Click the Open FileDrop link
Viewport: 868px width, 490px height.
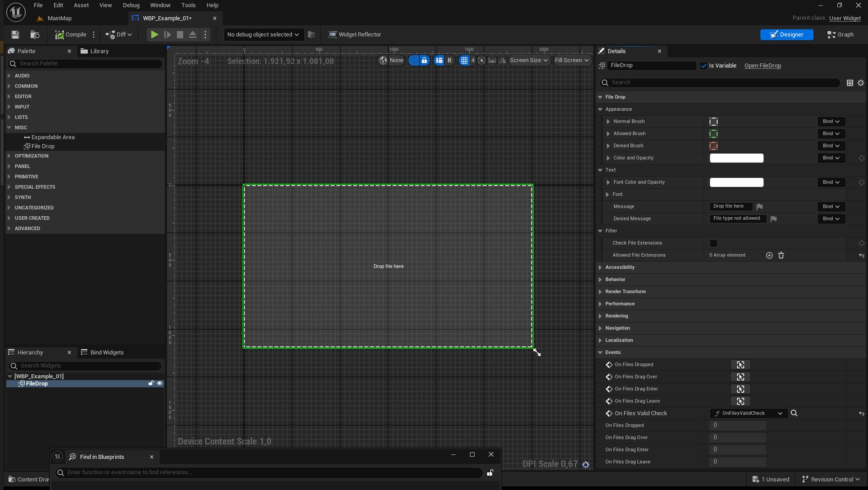click(763, 66)
